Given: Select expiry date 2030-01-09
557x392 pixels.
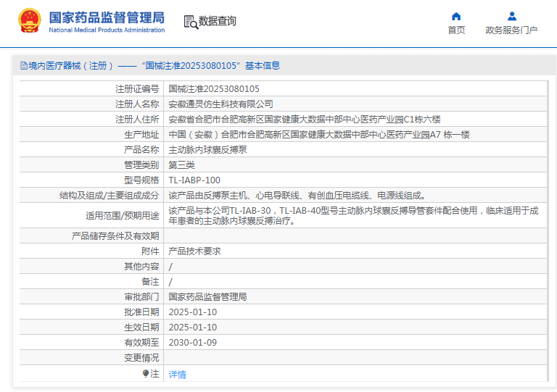Looking at the screenshot, I should 192,343.
